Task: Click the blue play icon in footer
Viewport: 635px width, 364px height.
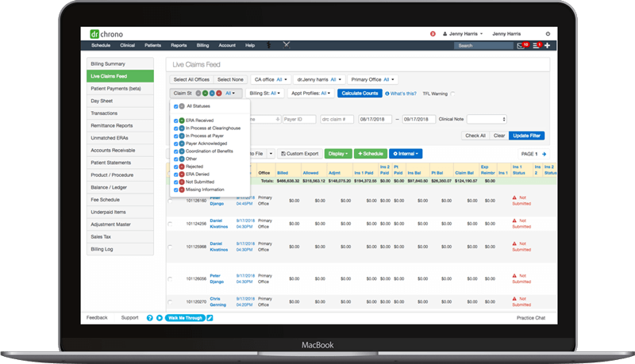Action: (x=160, y=318)
